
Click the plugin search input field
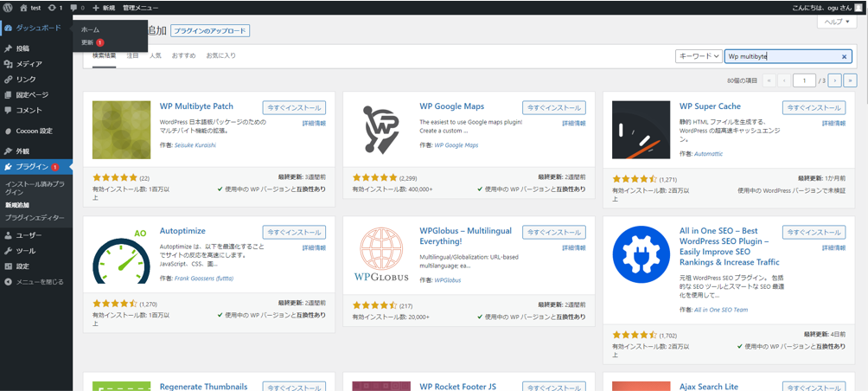[x=788, y=56]
